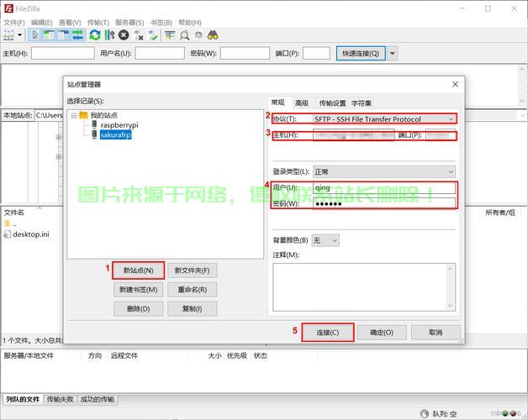Click the site 端口(P) port field
This screenshot has width=528, height=420.
441,135
